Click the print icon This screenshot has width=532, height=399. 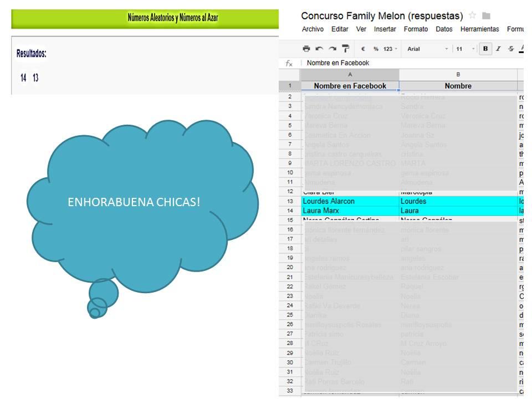[x=306, y=49]
